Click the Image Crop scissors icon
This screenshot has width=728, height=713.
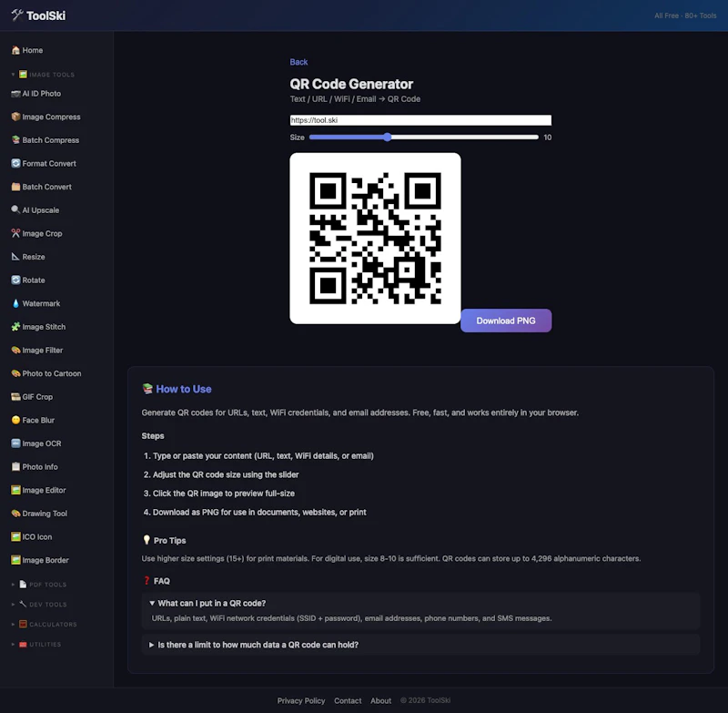tap(15, 234)
